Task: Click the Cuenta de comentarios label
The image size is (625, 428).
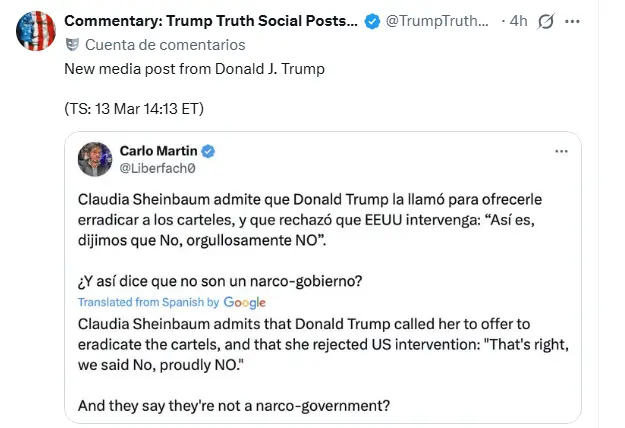Action: (x=165, y=45)
